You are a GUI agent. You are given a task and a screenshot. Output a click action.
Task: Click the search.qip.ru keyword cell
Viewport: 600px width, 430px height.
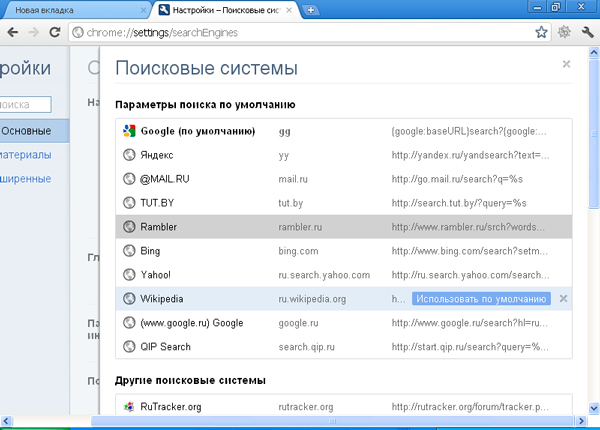click(x=306, y=347)
